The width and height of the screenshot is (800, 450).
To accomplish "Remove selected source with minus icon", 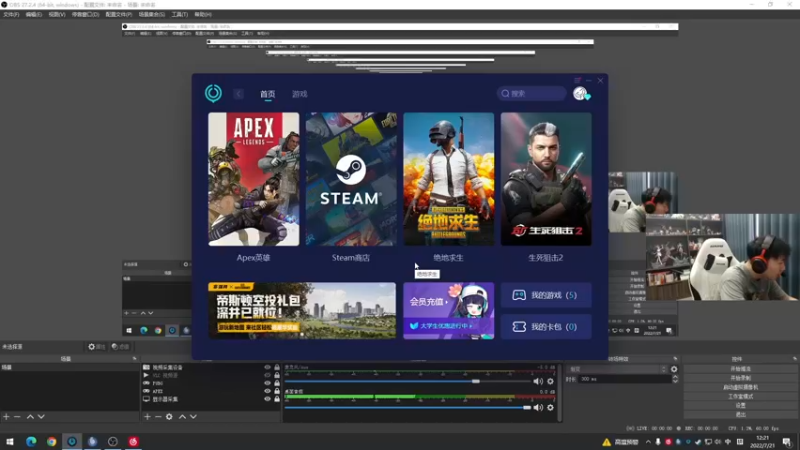I will click(158, 417).
